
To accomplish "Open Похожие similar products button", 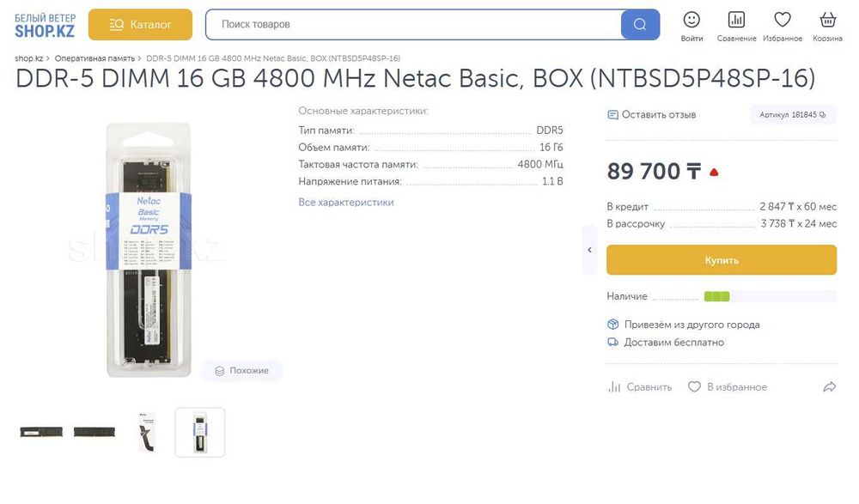I will pyautogui.click(x=241, y=371).
